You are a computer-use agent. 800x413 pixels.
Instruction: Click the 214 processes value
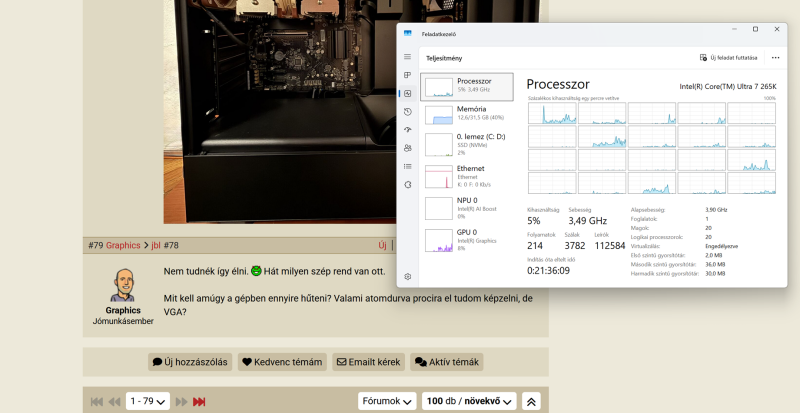(535, 246)
